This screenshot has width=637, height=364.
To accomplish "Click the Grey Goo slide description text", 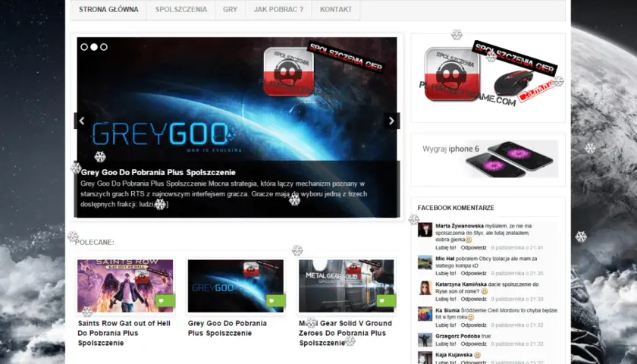I will tap(224, 194).
